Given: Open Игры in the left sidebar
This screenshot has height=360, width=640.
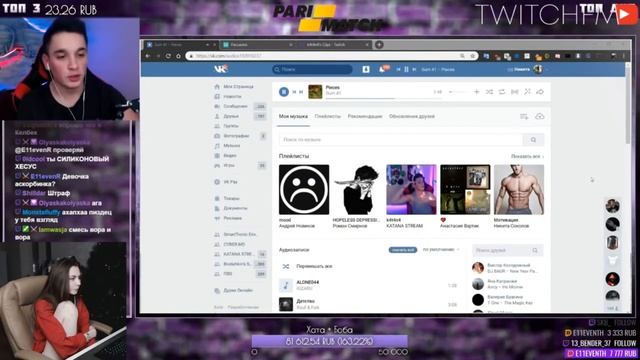Looking at the screenshot, I should 229,166.
